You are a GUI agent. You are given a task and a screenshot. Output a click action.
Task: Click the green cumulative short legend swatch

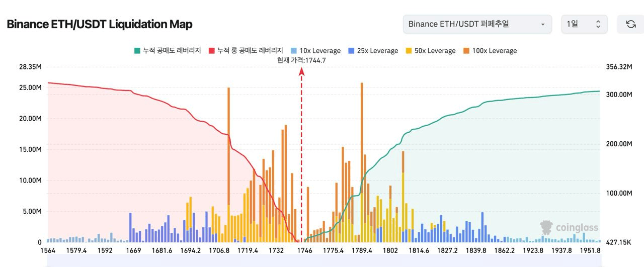click(x=137, y=51)
